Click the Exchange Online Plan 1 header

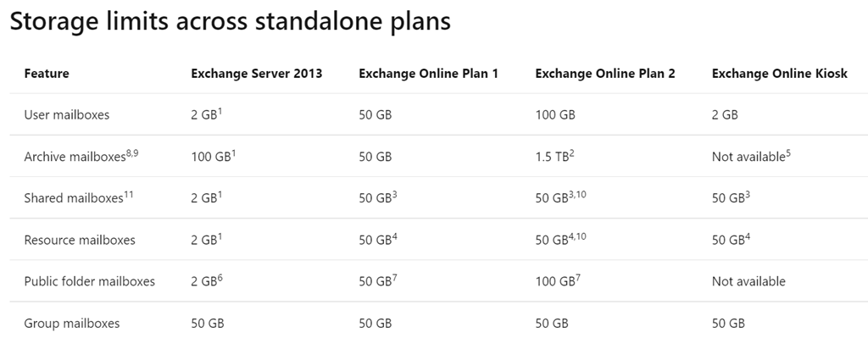428,74
